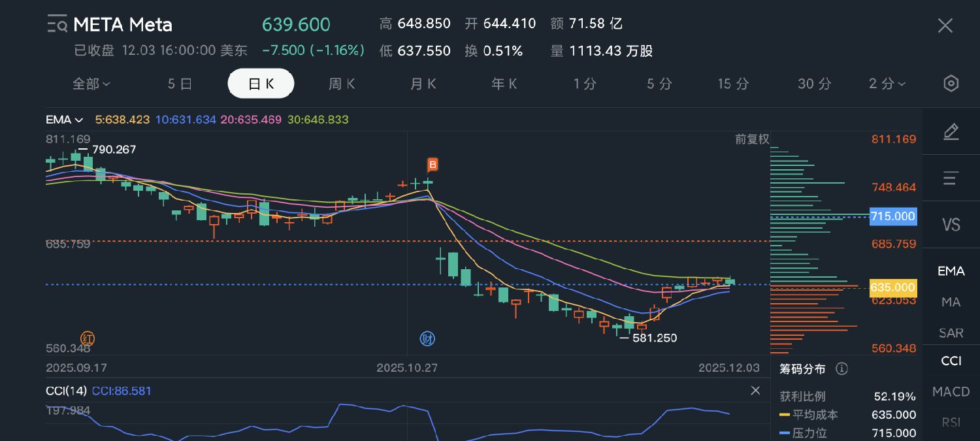This screenshot has width=980, height=441.
Task: Click the orange 红 dividend marker
Action: [88, 338]
